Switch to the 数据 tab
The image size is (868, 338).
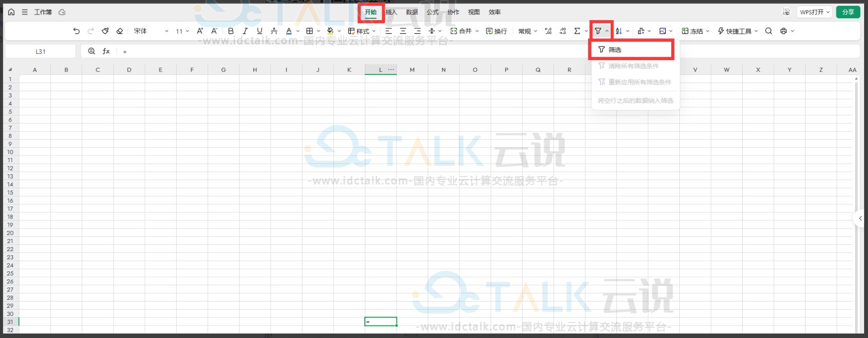[x=412, y=12]
